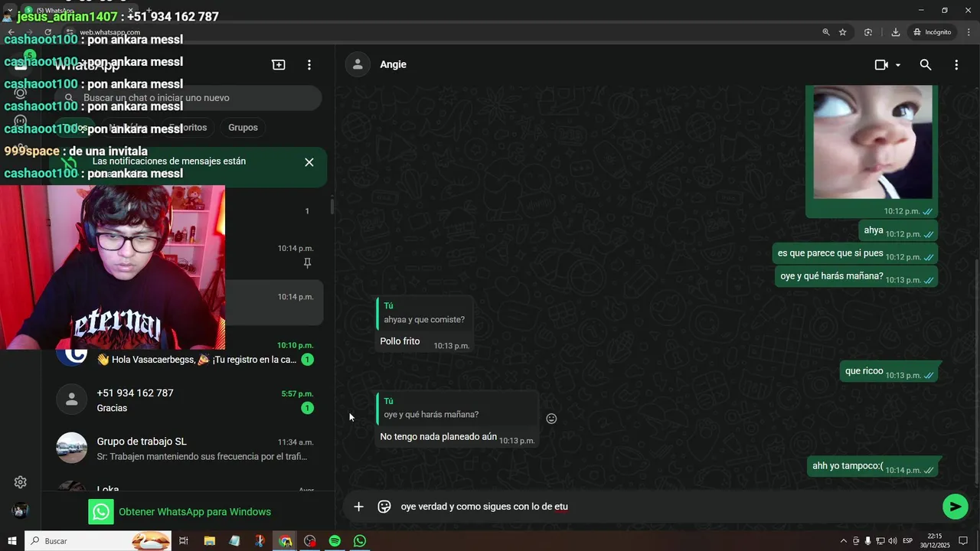This screenshot has height=551, width=980.
Task: Click the message text input box
Action: click(666, 507)
